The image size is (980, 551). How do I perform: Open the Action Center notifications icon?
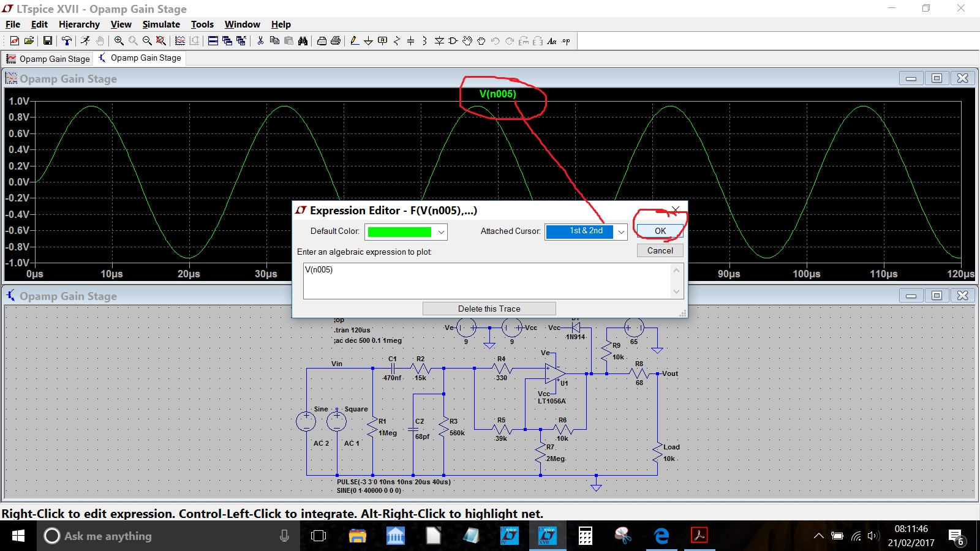(x=956, y=537)
